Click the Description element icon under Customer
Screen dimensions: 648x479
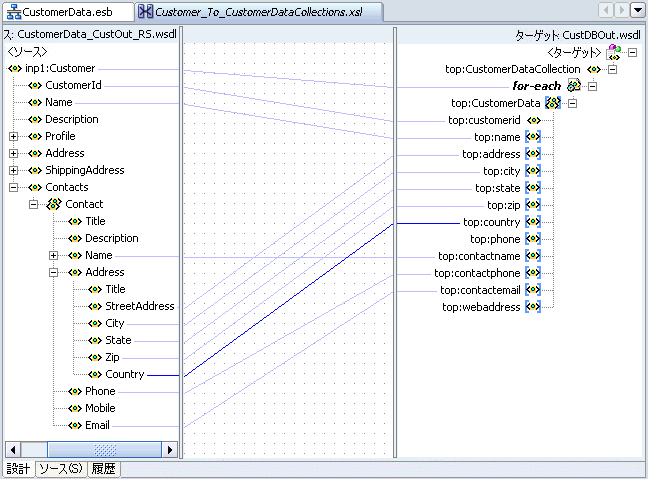35,119
